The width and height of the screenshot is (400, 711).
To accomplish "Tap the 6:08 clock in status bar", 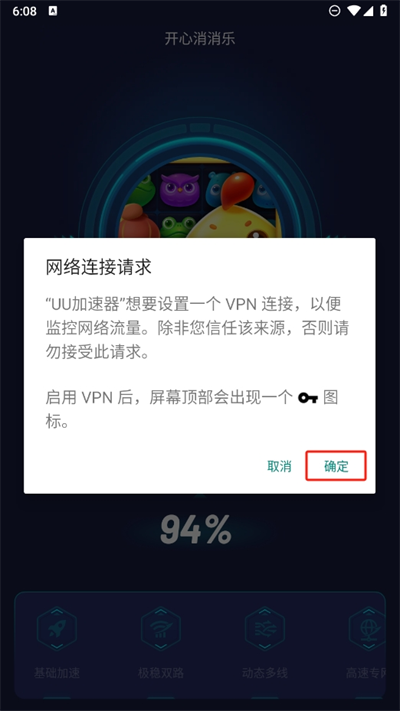I will (x=24, y=11).
